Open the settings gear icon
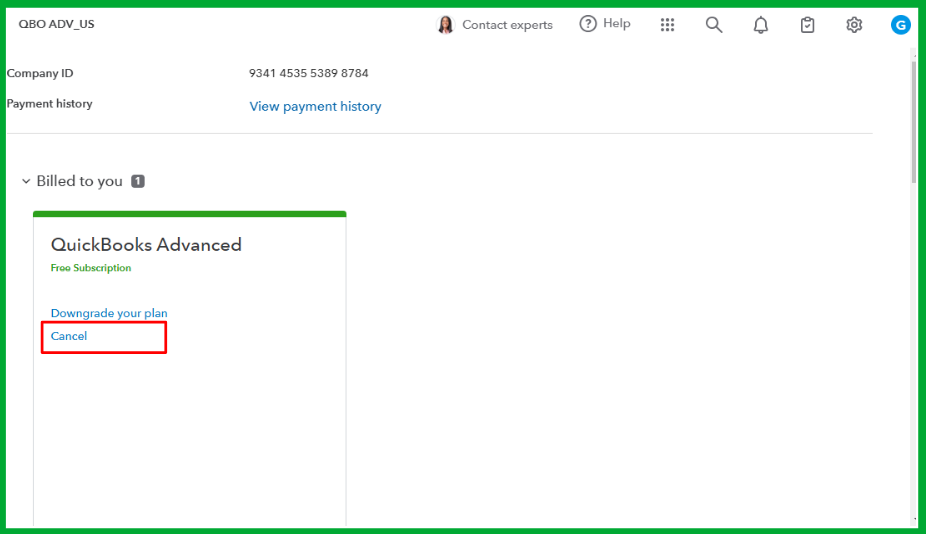 (854, 25)
